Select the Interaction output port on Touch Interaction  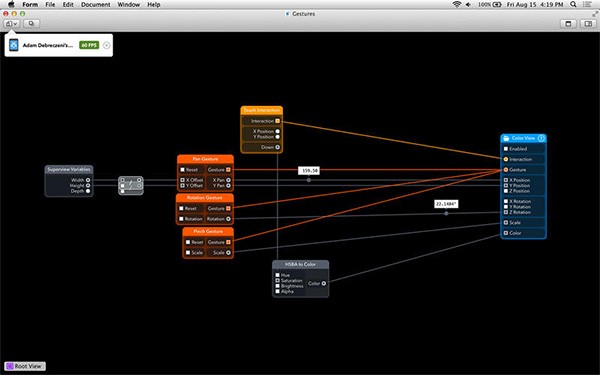[x=278, y=121]
